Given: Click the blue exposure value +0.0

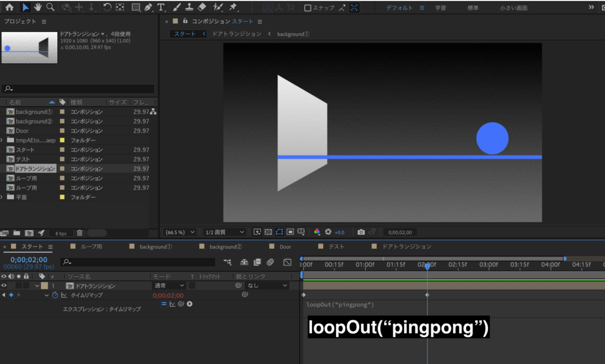Looking at the screenshot, I should 339,232.
